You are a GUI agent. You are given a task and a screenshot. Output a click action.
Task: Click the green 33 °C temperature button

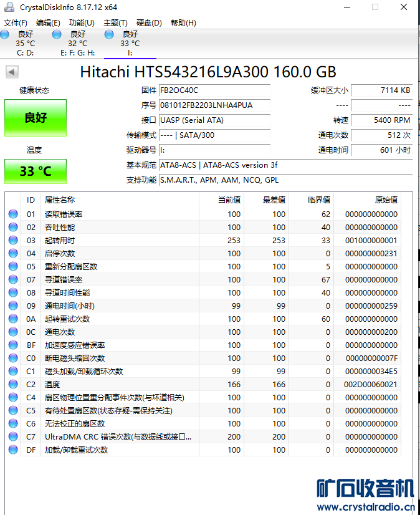(x=36, y=171)
